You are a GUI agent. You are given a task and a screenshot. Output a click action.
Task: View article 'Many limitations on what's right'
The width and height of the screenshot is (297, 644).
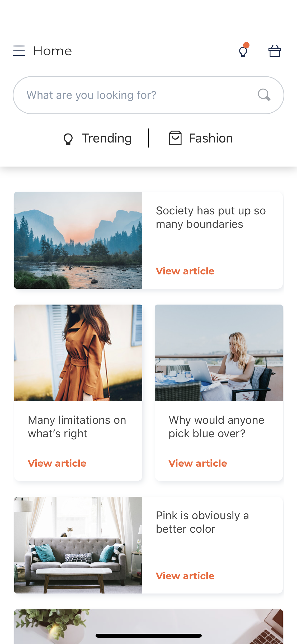pos(57,463)
